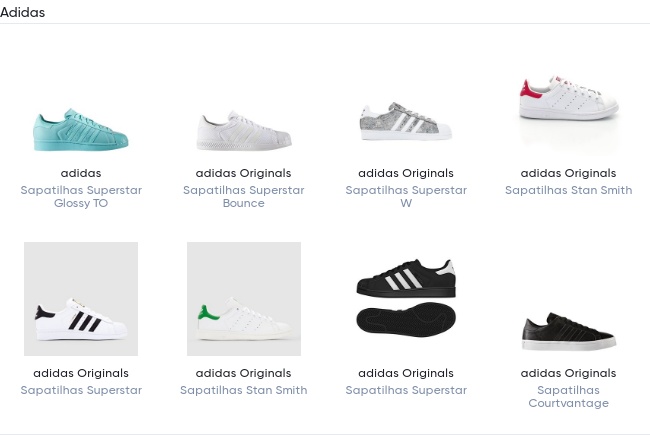This screenshot has height=435, width=650.
Task: Click Sapatilhas Superstar text under the black shoe
Action: 405,390
